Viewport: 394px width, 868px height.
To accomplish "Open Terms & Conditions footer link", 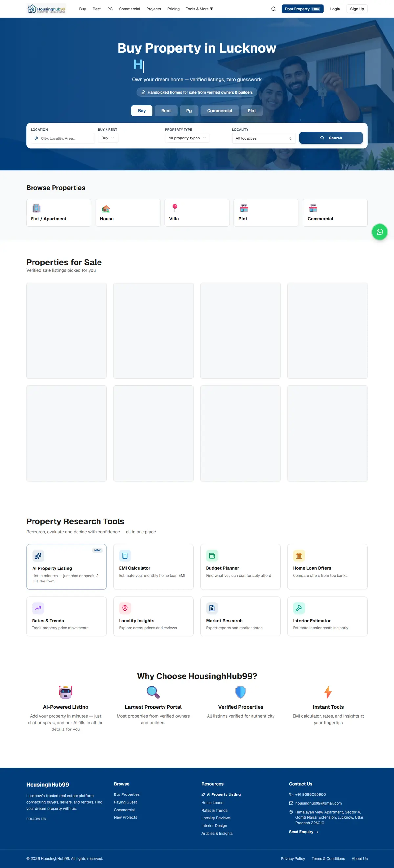I will (x=328, y=858).
